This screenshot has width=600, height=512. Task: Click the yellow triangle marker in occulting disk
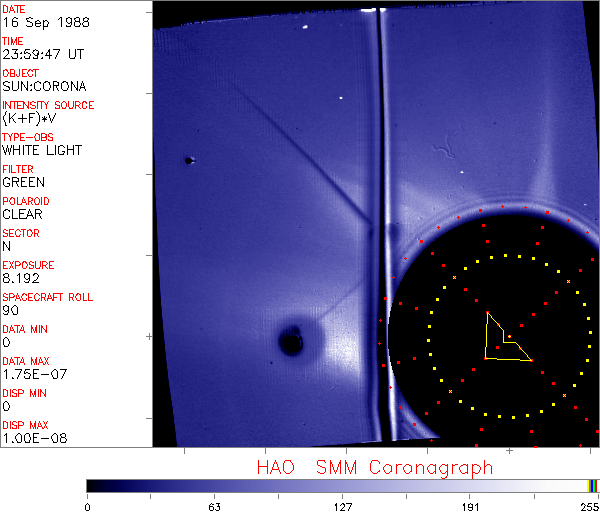[503, 340]
